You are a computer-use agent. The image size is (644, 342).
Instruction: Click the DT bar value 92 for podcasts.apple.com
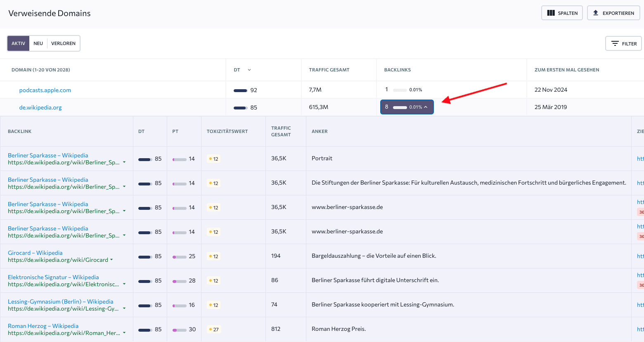point(245,90)
